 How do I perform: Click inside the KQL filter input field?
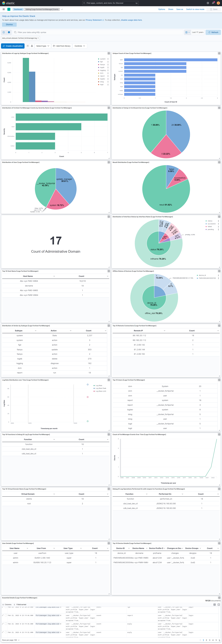click(x=75, y=32)
